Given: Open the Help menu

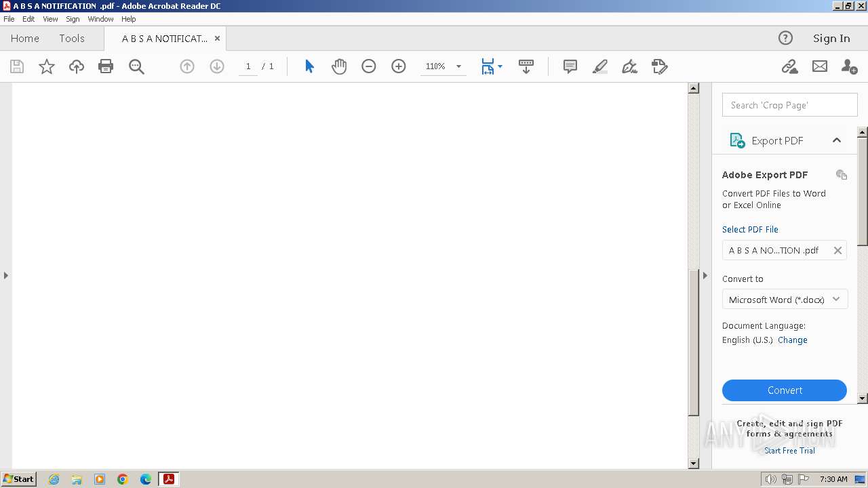Looking at the screenshot, I should [129, 19].
